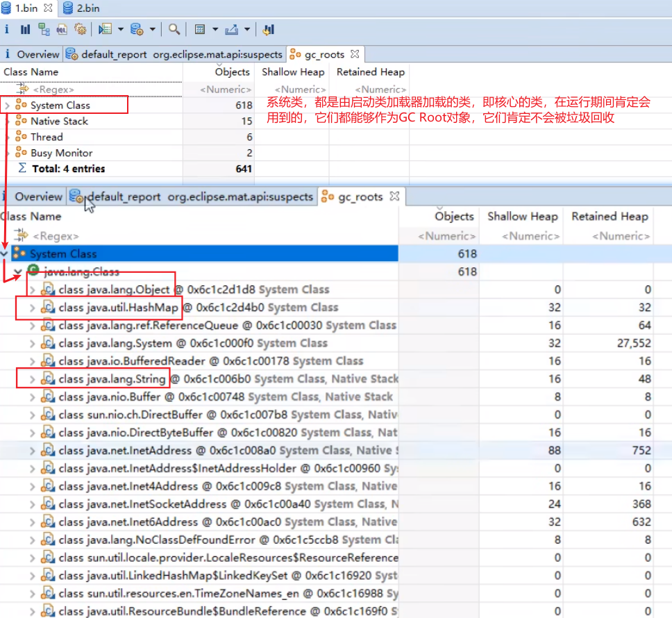This screenshot has height=618, width=672.
Task: Open the export dropdown arrow
Action: [246, 29]
